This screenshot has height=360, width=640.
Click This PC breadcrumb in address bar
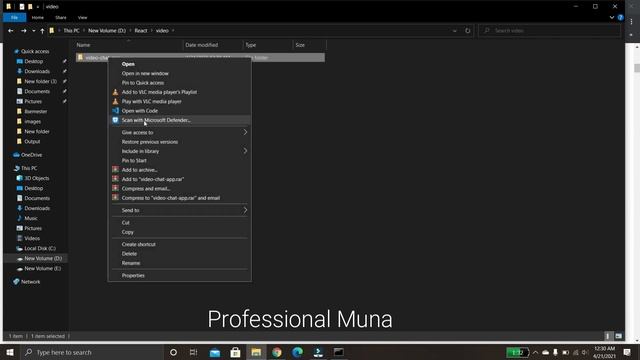[x=71, y=31]
